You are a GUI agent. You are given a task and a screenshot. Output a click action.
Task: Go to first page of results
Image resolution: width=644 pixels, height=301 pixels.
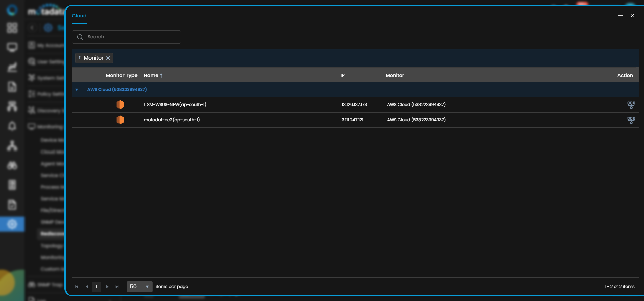[77, 287]
